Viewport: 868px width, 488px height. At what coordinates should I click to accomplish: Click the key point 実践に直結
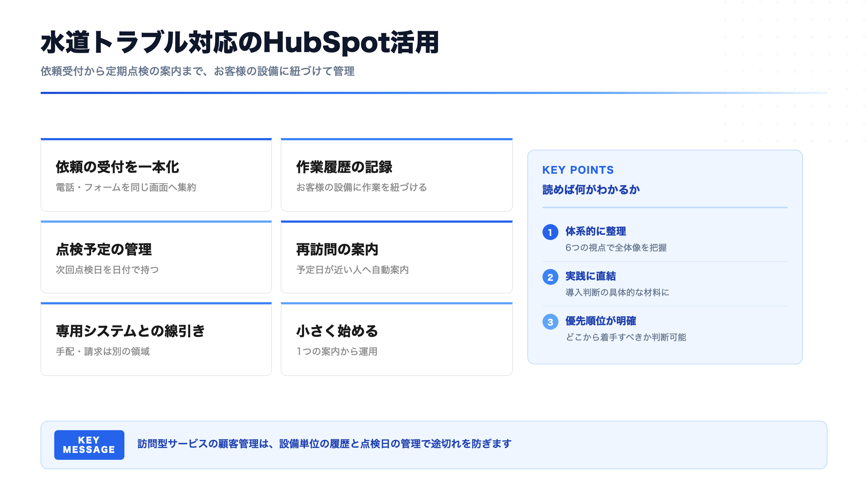(591, 276)
